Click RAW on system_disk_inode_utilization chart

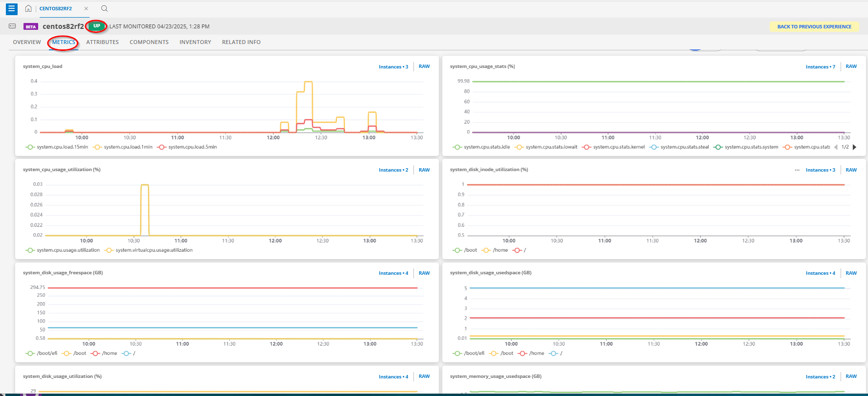(x=851, y=170)
